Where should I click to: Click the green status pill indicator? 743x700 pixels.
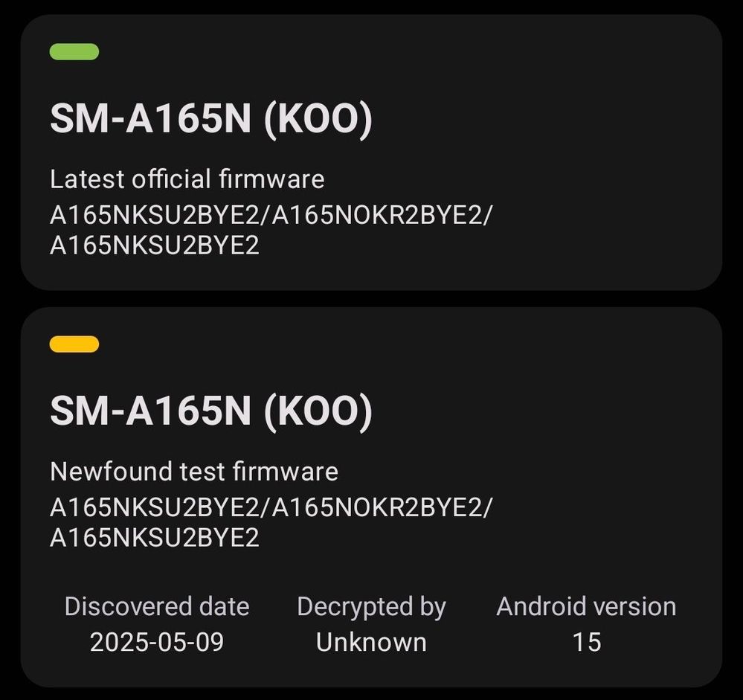[x=74, y=51]
